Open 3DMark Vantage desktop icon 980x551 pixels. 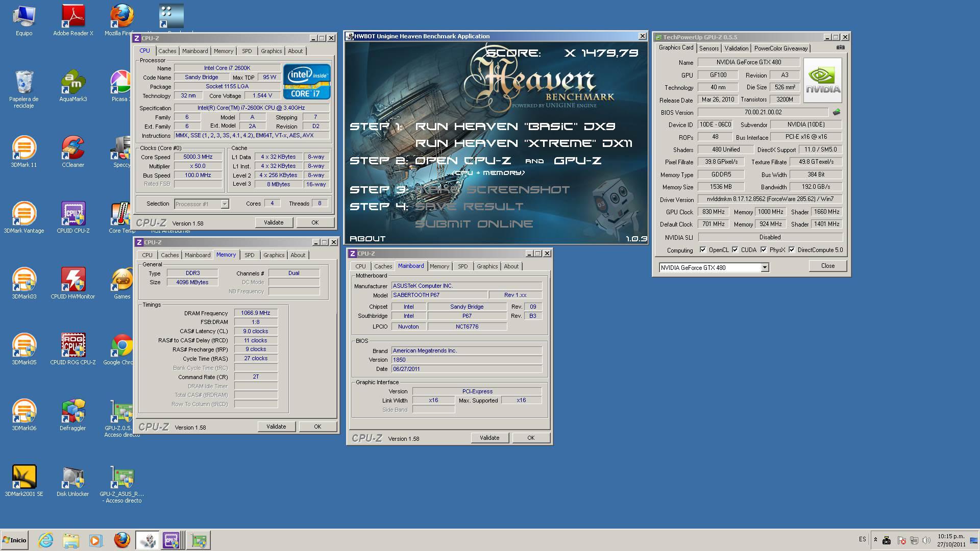point(24,217)
